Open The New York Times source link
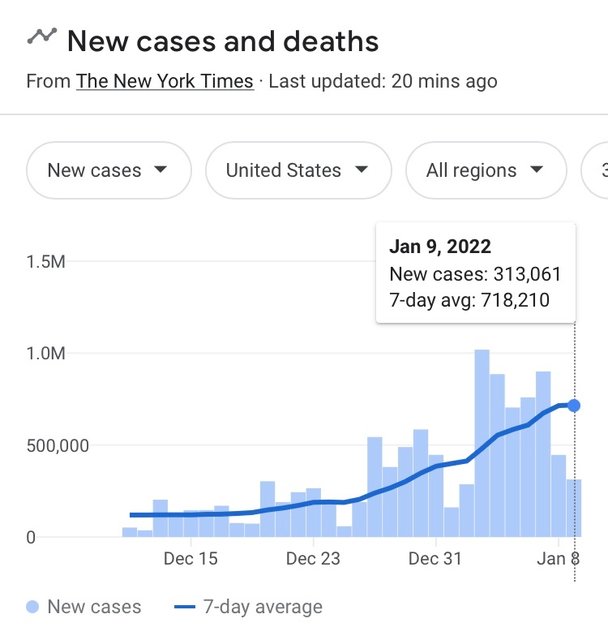The image size is (608, 640). point(164,81)
